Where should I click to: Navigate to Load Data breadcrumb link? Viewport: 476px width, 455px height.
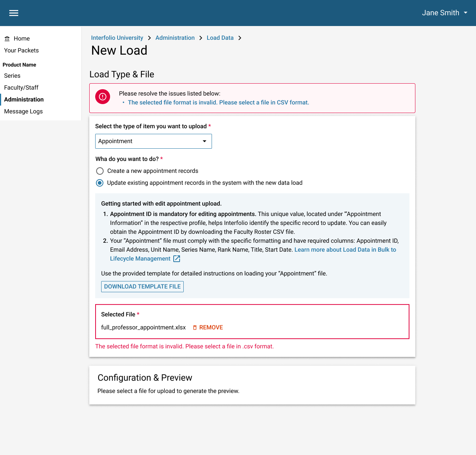[x=220, y=38]
